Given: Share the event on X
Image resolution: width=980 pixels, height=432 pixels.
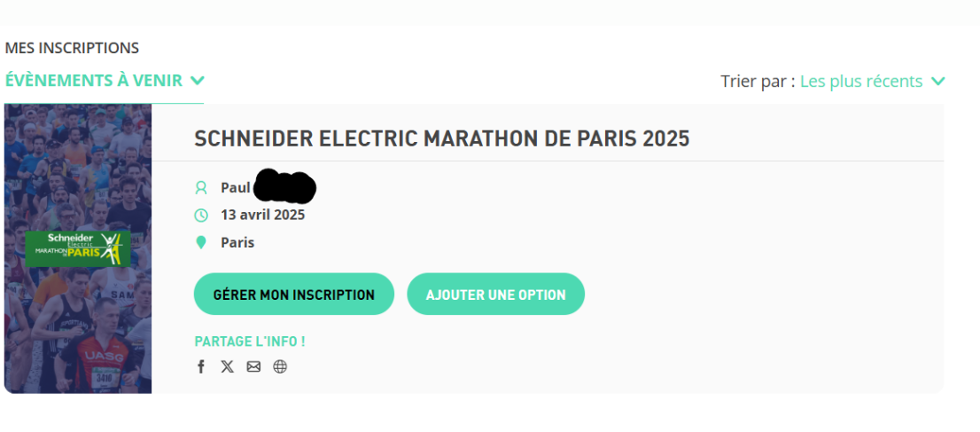Looking at the screenshot, I should click(228, 366).
